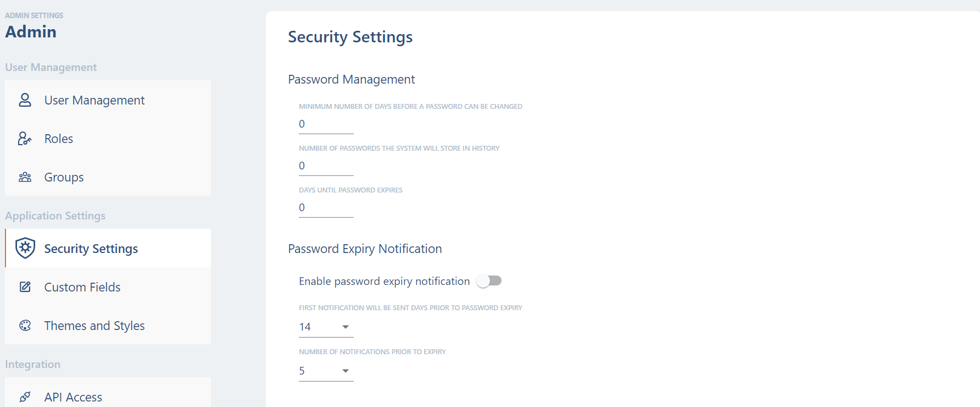Click the API Access plug icon

point(25,397)
